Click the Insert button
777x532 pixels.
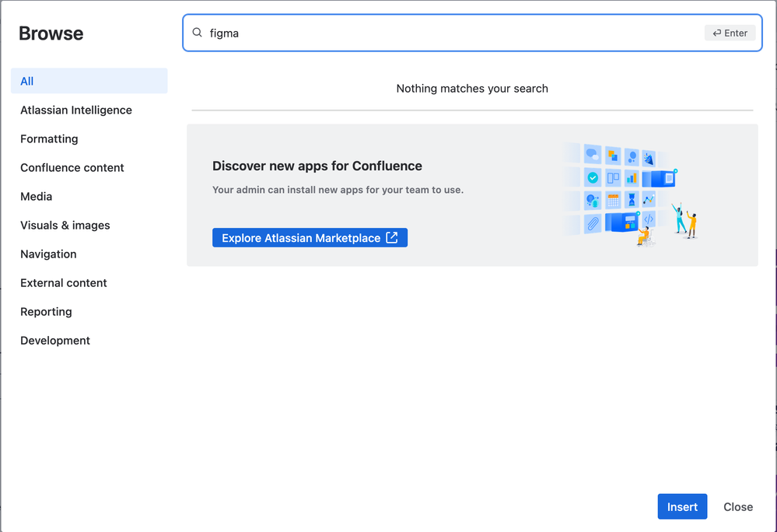click(x=682, y=507)
